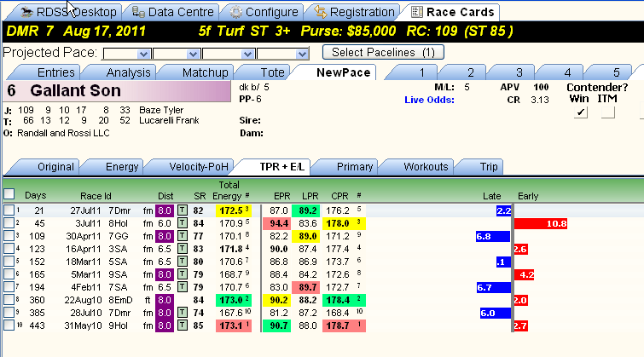The image size is (644, 357).
Task: Click the turf T icon on 27Jul11 row
Action: point(183,210)
